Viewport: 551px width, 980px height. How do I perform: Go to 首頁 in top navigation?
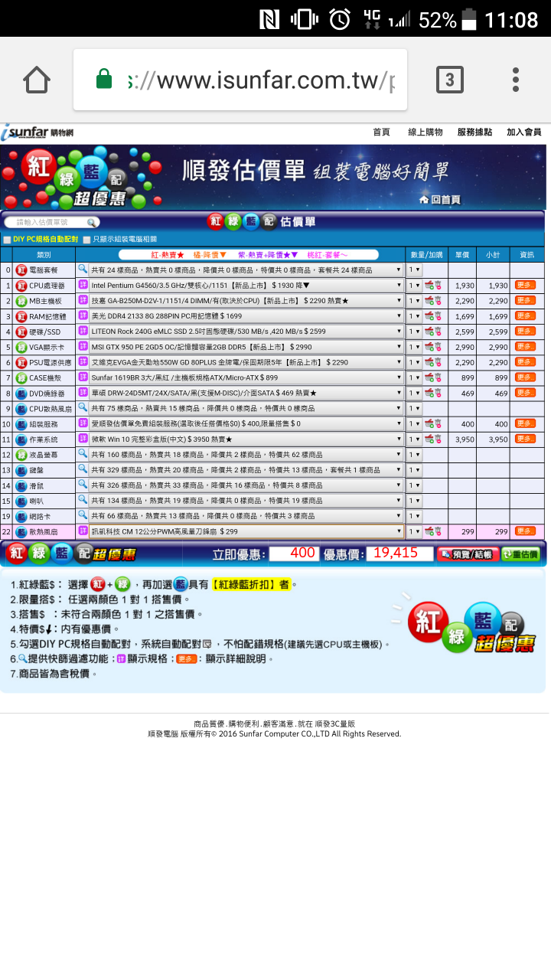381,132
